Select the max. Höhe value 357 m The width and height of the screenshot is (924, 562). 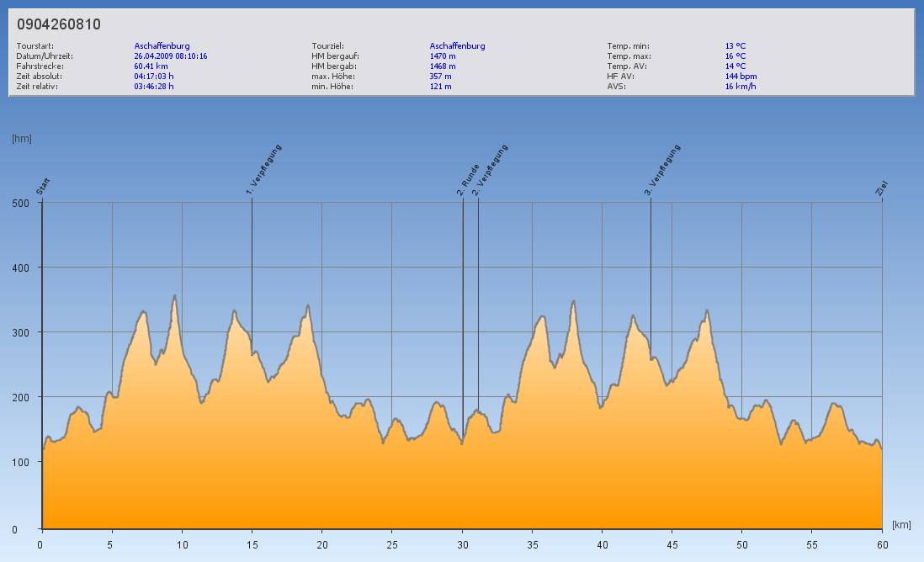(x=441, y=77)
